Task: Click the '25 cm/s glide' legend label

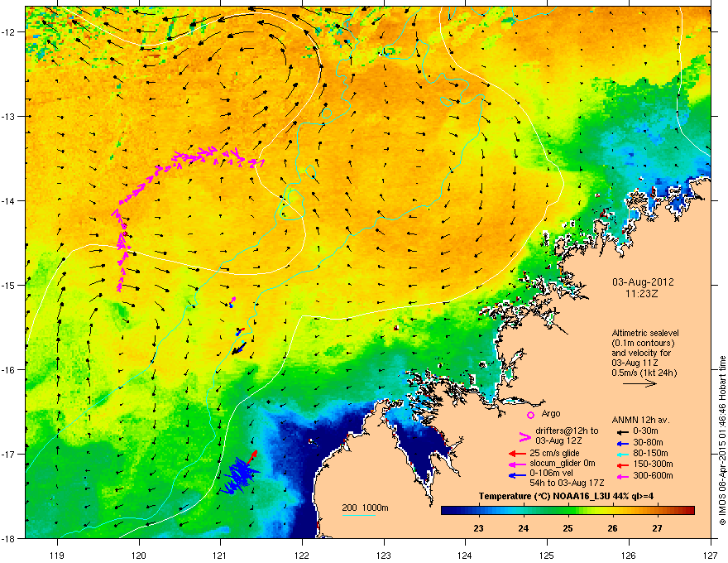Action: (x=554, y=453)
